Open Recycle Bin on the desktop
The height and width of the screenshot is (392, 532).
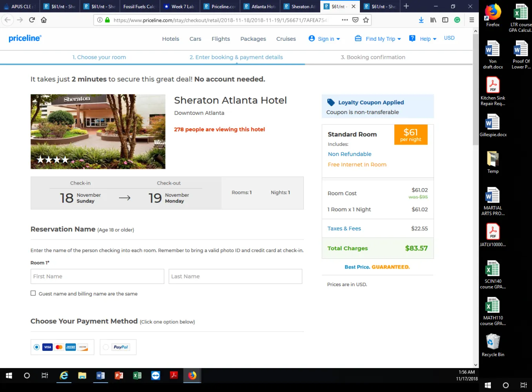click(493, 345)
